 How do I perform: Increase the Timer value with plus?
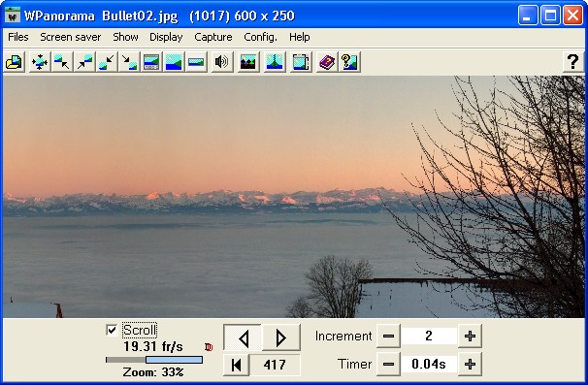pos(470,364)
